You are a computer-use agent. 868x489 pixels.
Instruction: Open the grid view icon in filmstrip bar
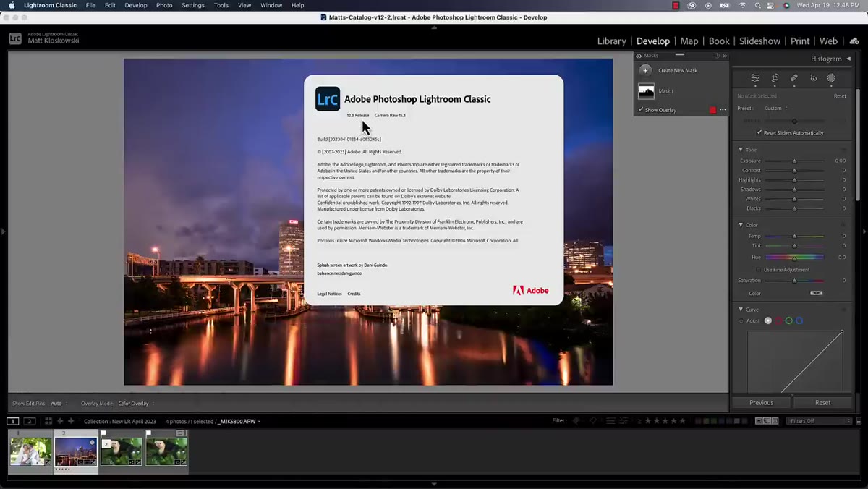pyautogui.click(x=48, y=421)
